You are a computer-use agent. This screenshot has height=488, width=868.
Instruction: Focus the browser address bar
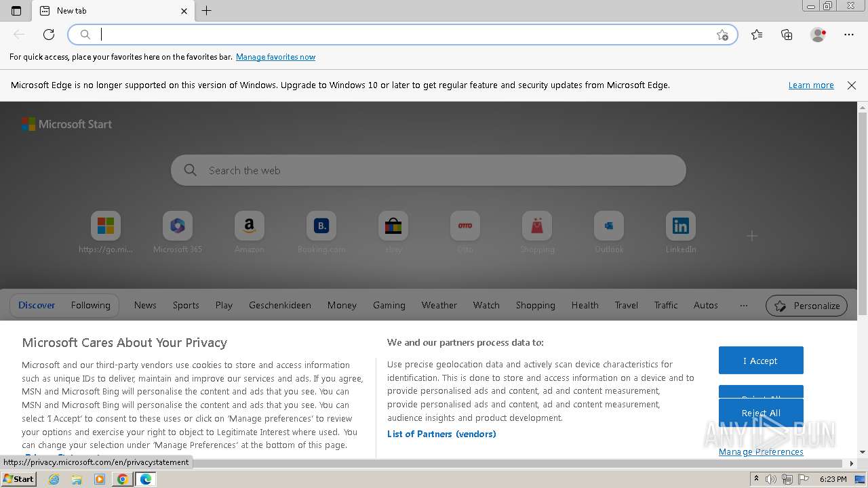click(x=403, y=35)
